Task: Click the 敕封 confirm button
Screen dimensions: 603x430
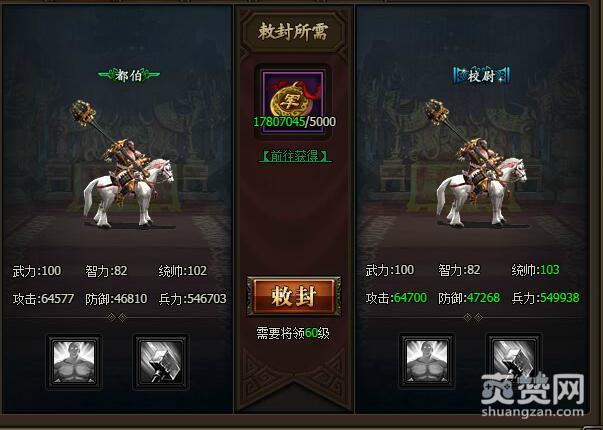Action: [293, 296]
